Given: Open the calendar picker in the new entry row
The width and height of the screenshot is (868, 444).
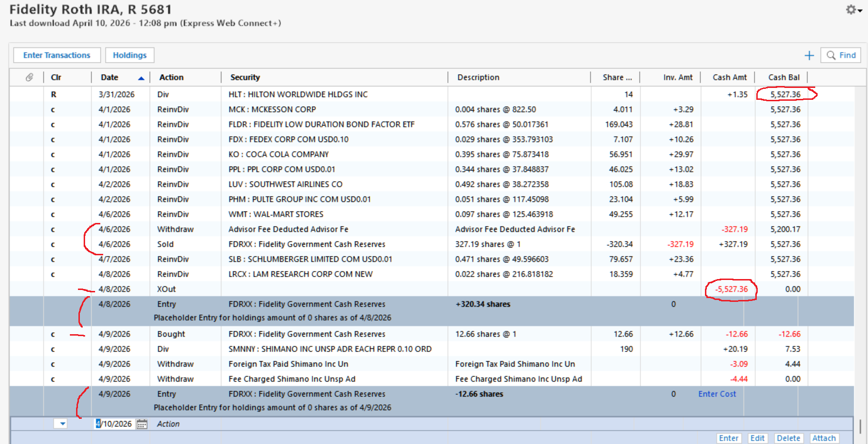Looking at the screenshot, I should tap(142, 424).
